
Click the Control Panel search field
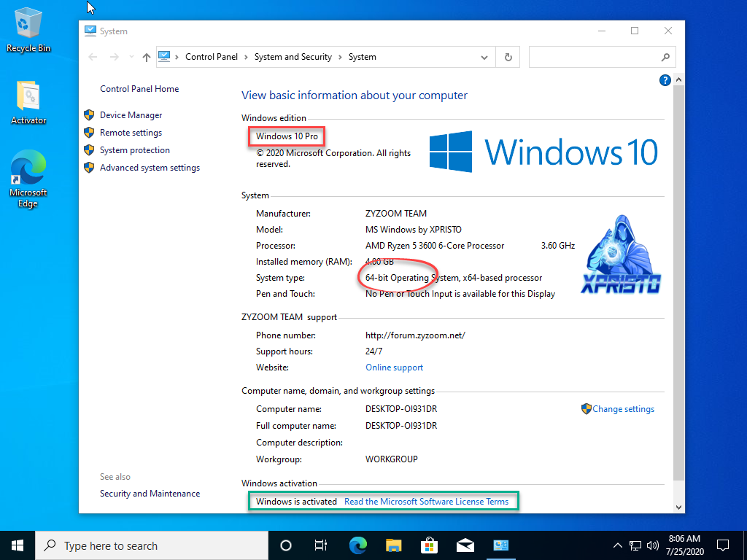coord(602,57)
